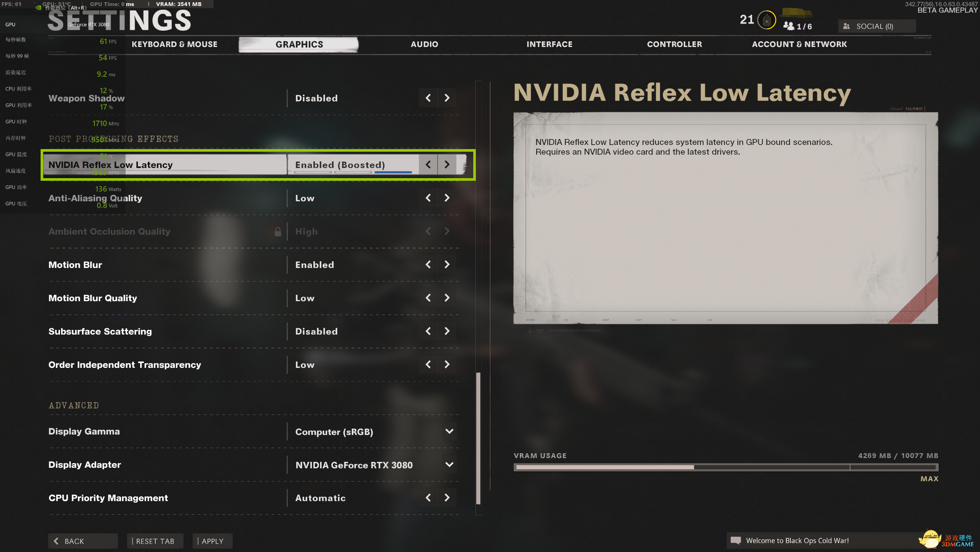The image size is (980, 552).
Task: Open the Social (0) panel
Action: 876,26
